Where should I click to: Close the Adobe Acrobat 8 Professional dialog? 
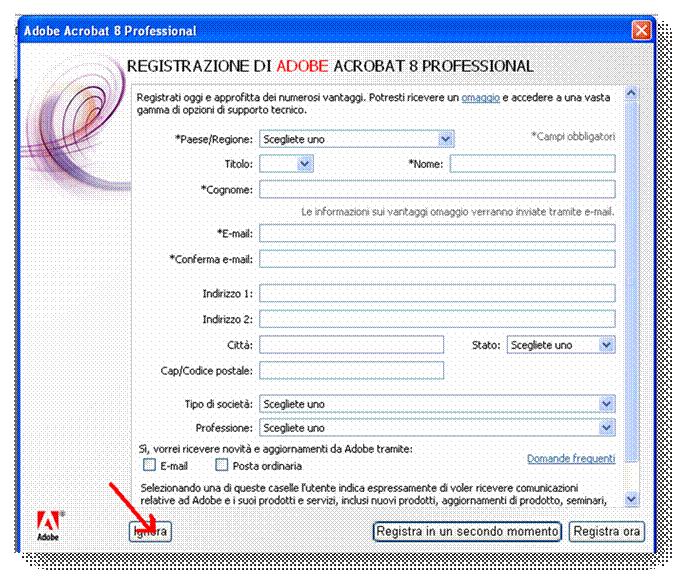click(x=641, y=31)
